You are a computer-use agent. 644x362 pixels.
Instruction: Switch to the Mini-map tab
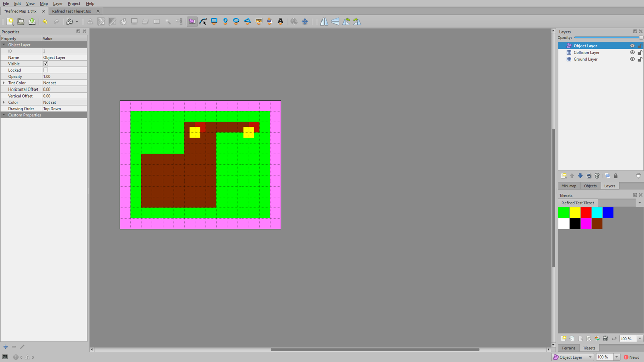[x=569, y=186]
